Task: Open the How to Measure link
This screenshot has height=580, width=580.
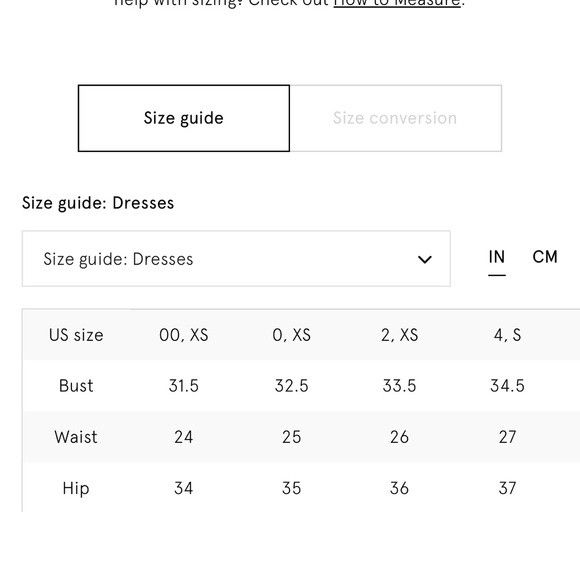Action: (x=397, y=3)
